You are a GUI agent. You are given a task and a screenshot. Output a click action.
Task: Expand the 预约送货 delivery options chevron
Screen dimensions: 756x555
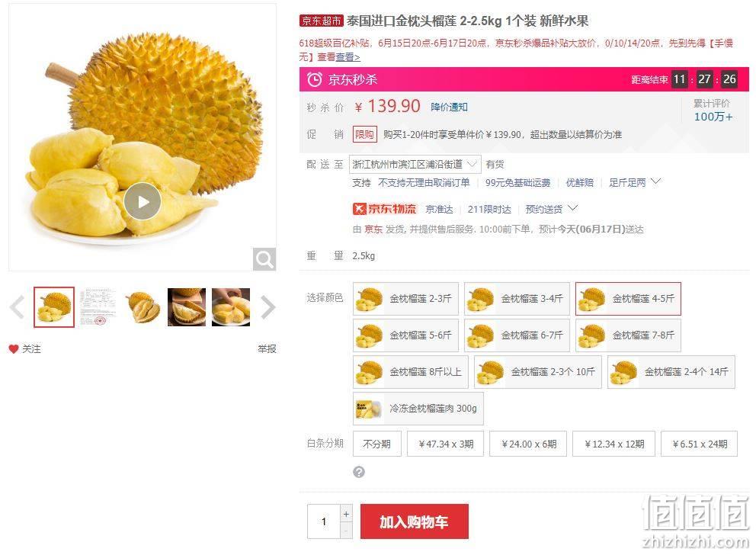(x=572, y=208)
